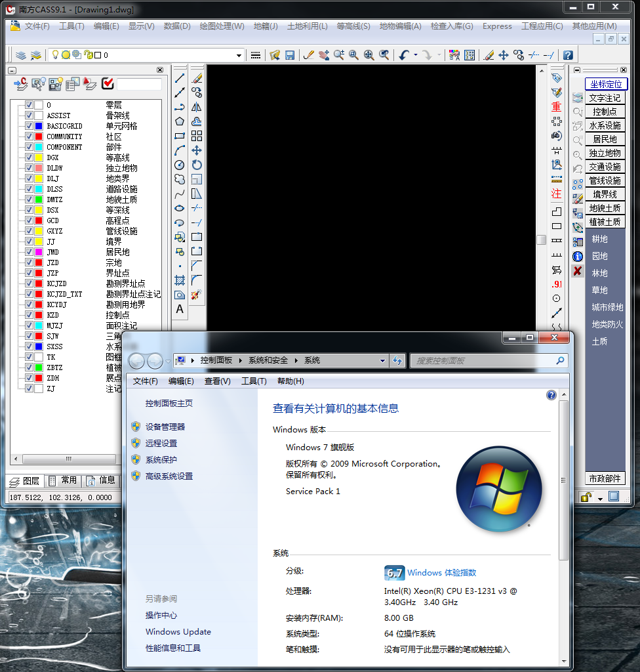Toggle visibility checkbox for COMMUNITY layer

click(x=29, y=136)
